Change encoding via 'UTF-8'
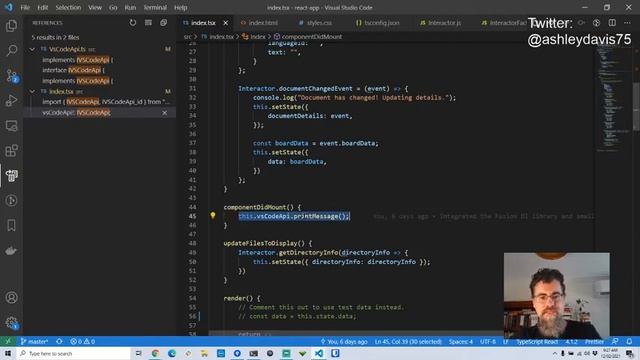This screenshot has width=640, height=360. tap(488, 341)
